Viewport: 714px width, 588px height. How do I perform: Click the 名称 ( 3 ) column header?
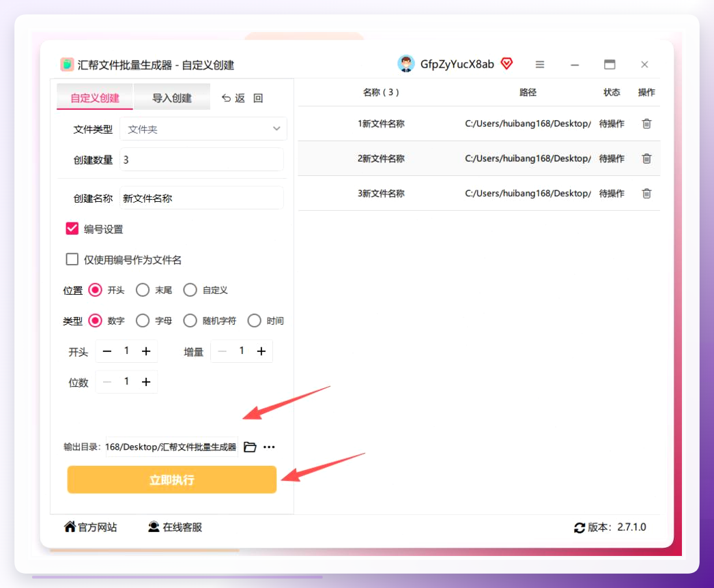[x=381, y=92]
